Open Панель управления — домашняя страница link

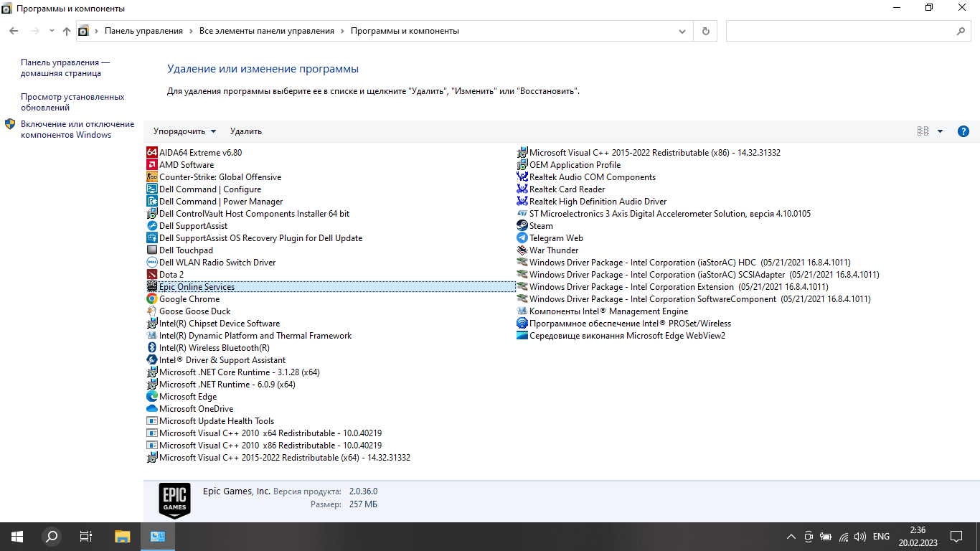(x=65, y=68)
